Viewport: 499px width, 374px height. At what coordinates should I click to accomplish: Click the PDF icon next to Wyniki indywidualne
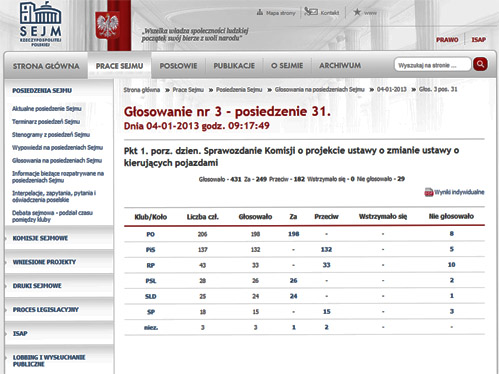428,192
